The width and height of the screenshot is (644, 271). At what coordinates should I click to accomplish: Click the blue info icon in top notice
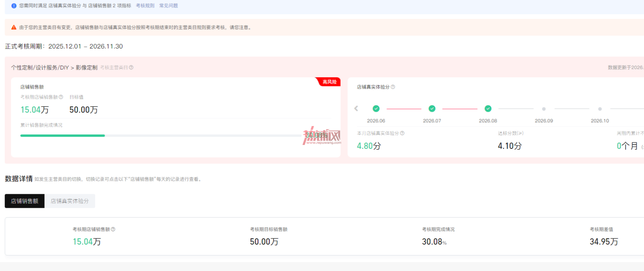(x=14, y=6)
